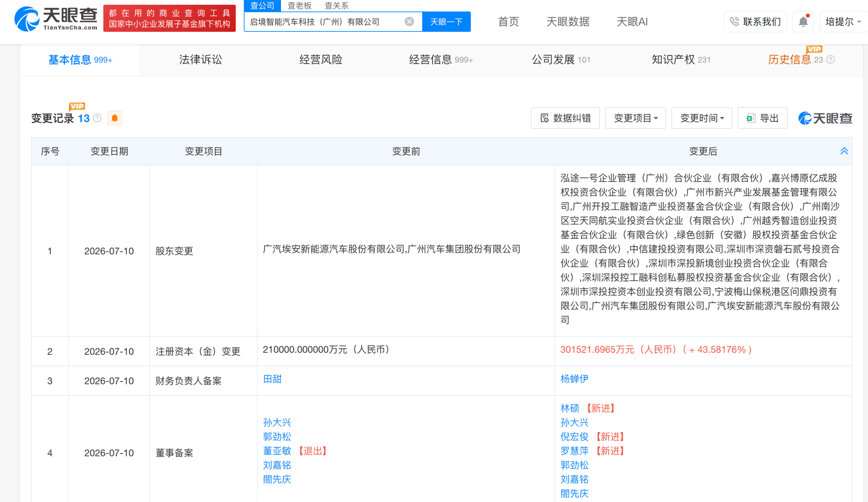Open 杨蝉伊 person link

click(574, 379)
